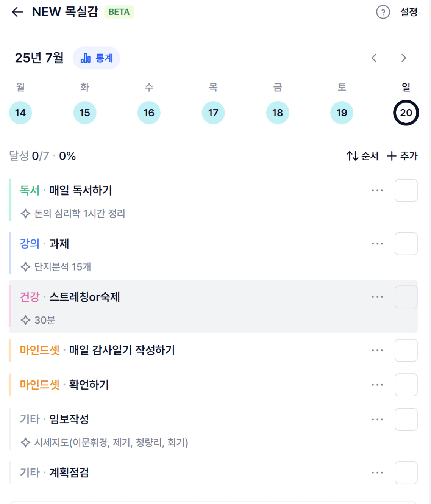Tick the 확언하기 checkbox

406,385
